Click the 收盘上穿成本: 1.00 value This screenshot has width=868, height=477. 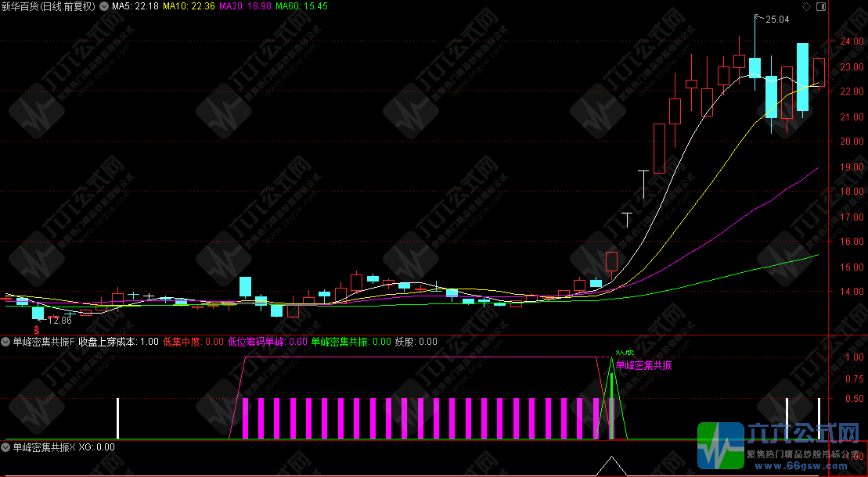118,342
